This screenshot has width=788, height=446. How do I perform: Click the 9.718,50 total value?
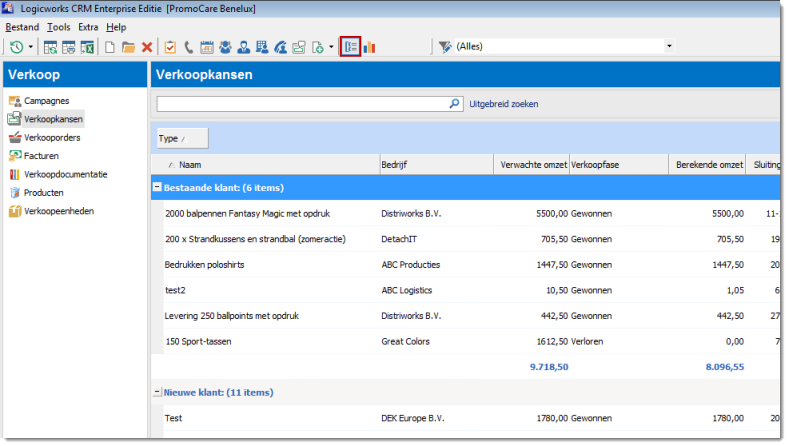(x=549, y=367)
